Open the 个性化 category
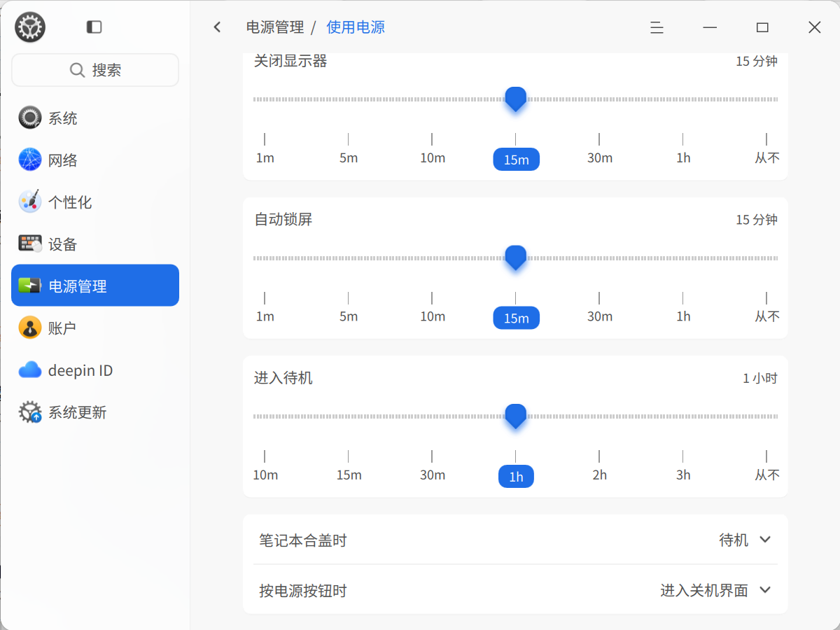Image resolution: width=840 pixels, height=630 pixels. 95,202
